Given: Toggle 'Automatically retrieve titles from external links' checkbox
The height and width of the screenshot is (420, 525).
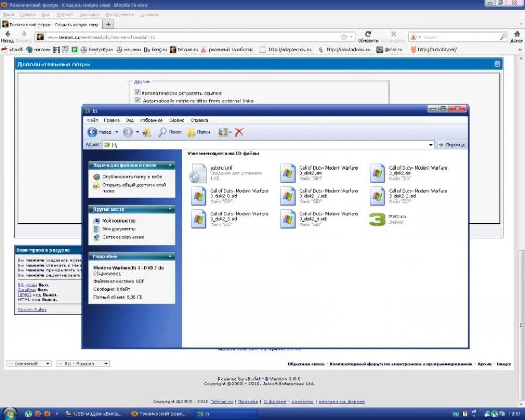Looking at the screenshot, I should 138,100.
